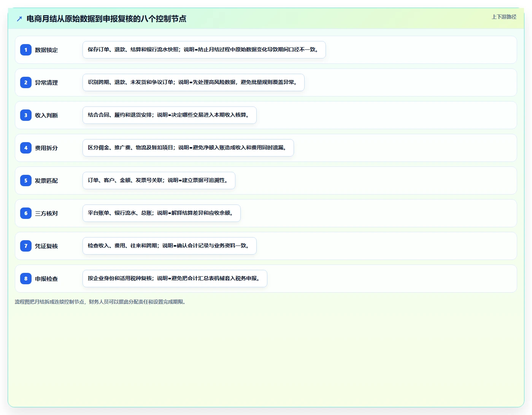Click step number badge 5
The image size is (532, 415).
click(x=26, y=181)
